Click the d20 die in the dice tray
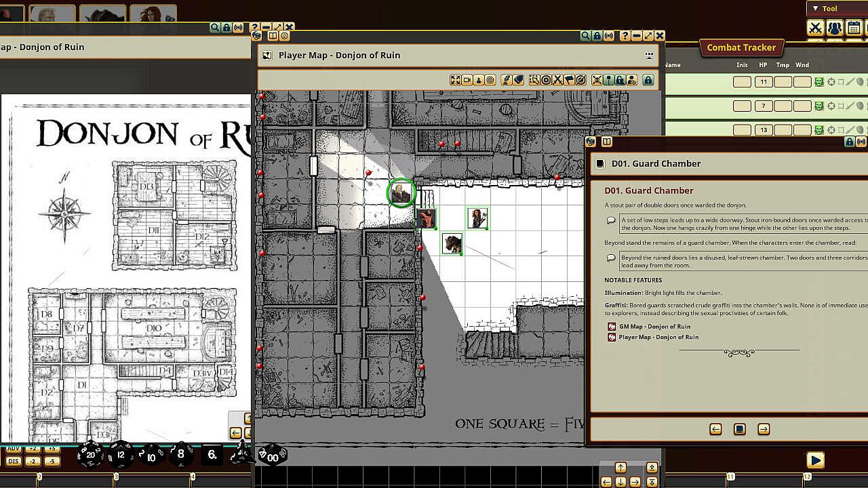 coord(90,455)
